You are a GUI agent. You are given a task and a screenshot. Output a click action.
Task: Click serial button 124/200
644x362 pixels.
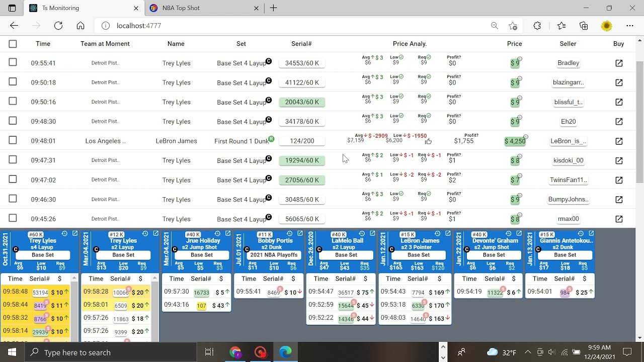pyautogui.click(x=302, y=141)
